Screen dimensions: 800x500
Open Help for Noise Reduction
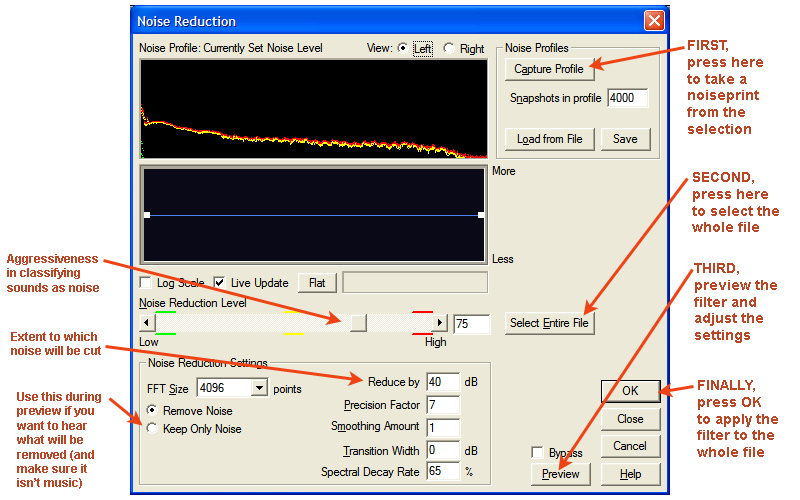click(x=630, y=473)
